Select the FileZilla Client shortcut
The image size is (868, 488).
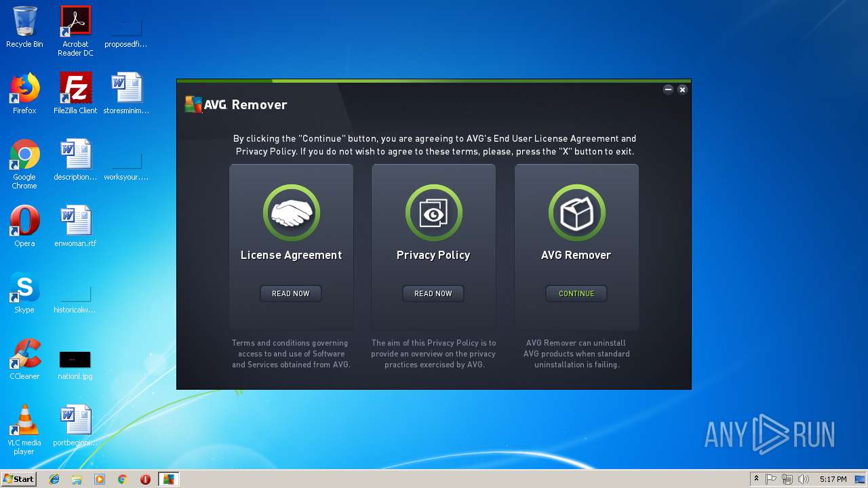pyautogui.click(x=75, y=94)
